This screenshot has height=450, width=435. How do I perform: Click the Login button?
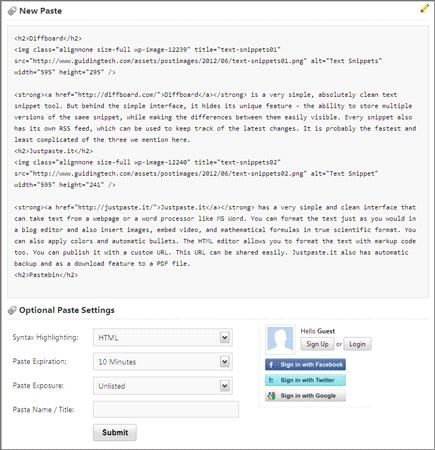[x=357, y=344]
